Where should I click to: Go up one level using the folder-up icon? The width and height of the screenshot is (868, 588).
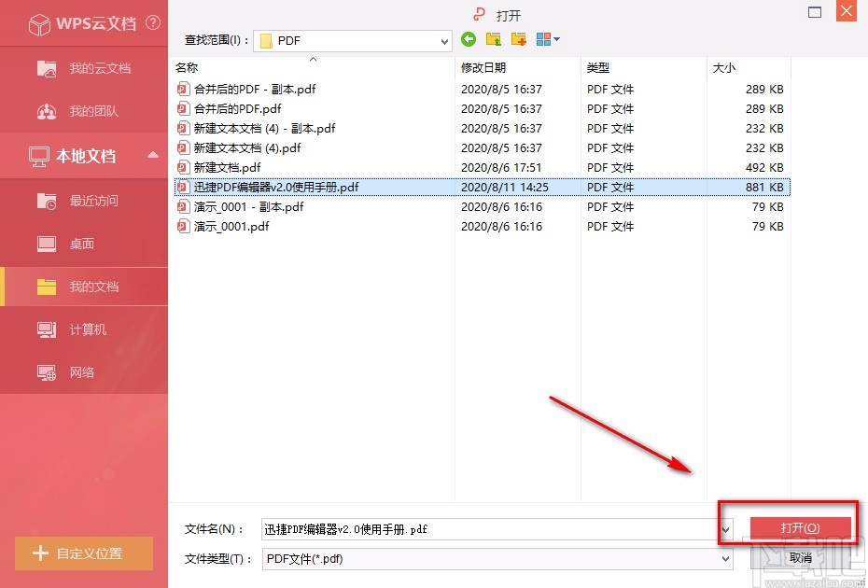click(493, 39)
